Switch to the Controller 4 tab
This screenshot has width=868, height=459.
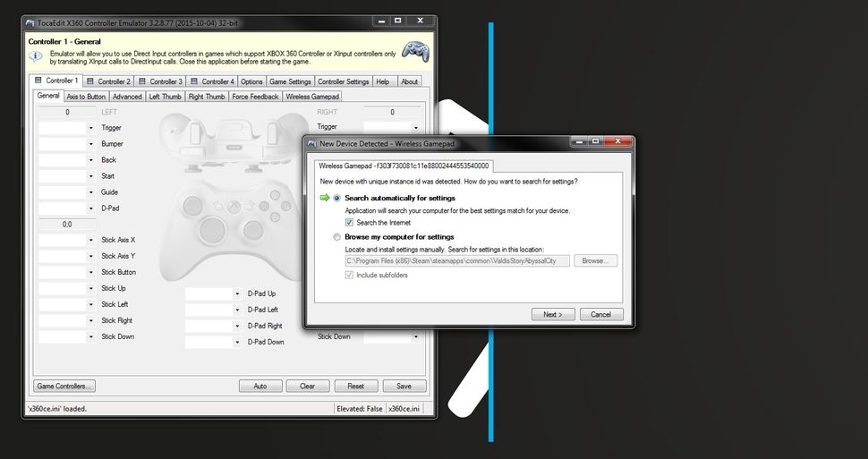(x=212, y=81)
